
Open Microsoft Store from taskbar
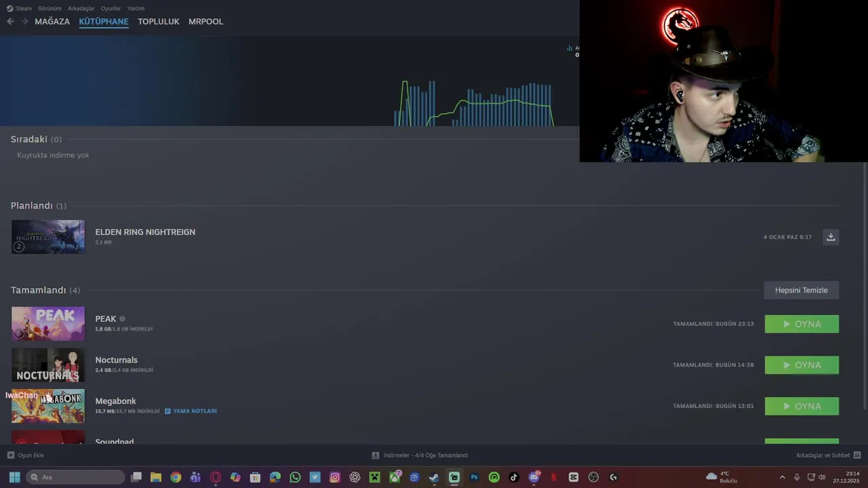(255, 477)
